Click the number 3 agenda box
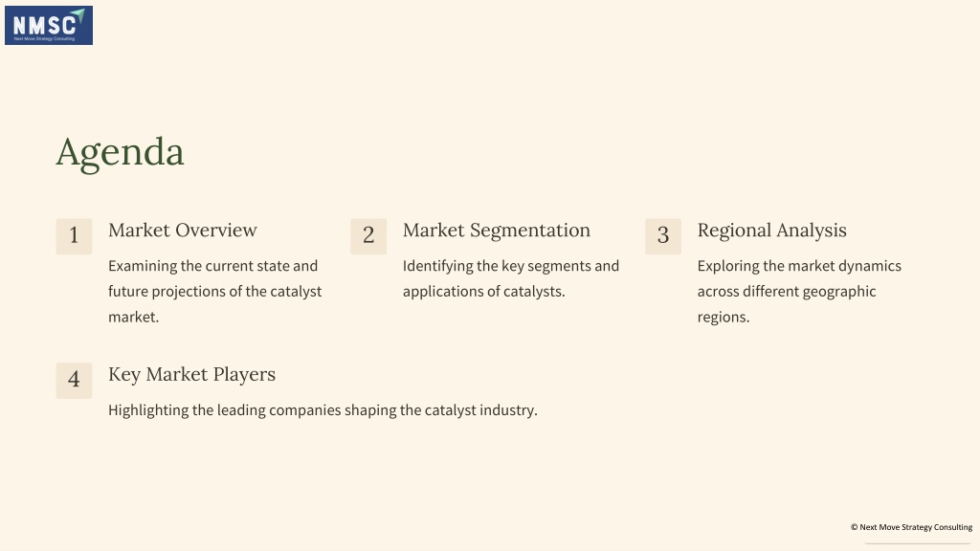Image resolution: width=980 pixels, height=551 pixels. [x=663, y=236]
